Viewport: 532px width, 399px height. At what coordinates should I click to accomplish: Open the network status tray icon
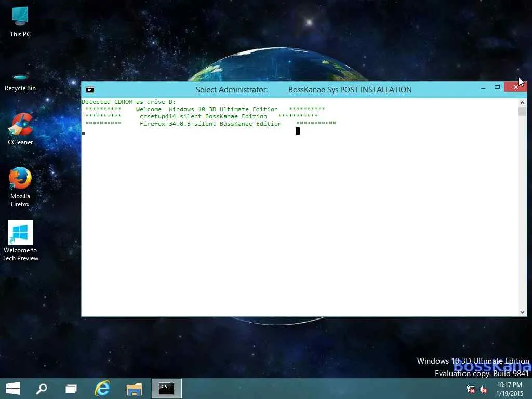pos(471,389)
